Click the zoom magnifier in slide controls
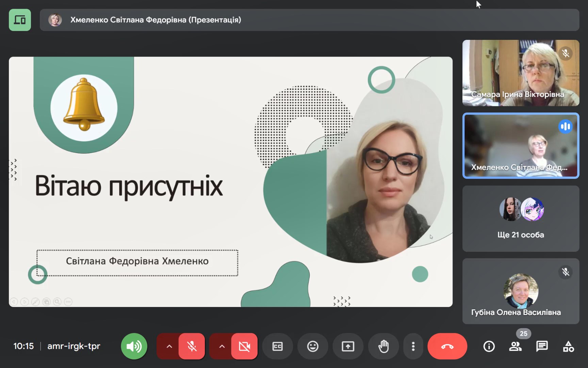This screenshot has height=368, width=588. pos(57,302)
